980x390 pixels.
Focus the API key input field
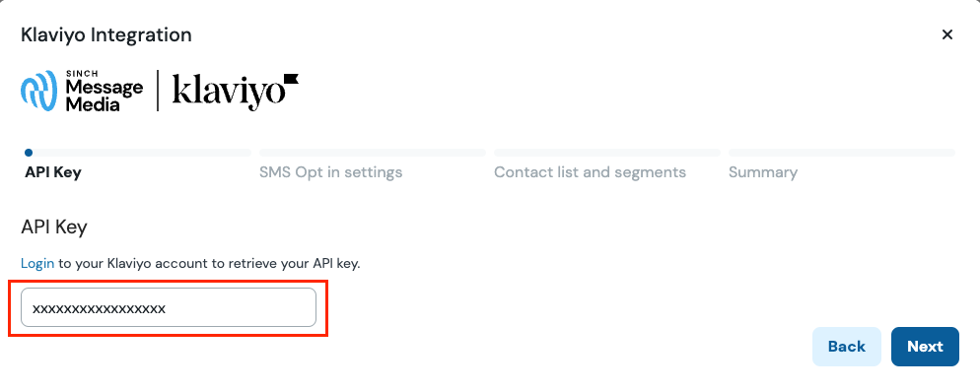click(169, 307)
